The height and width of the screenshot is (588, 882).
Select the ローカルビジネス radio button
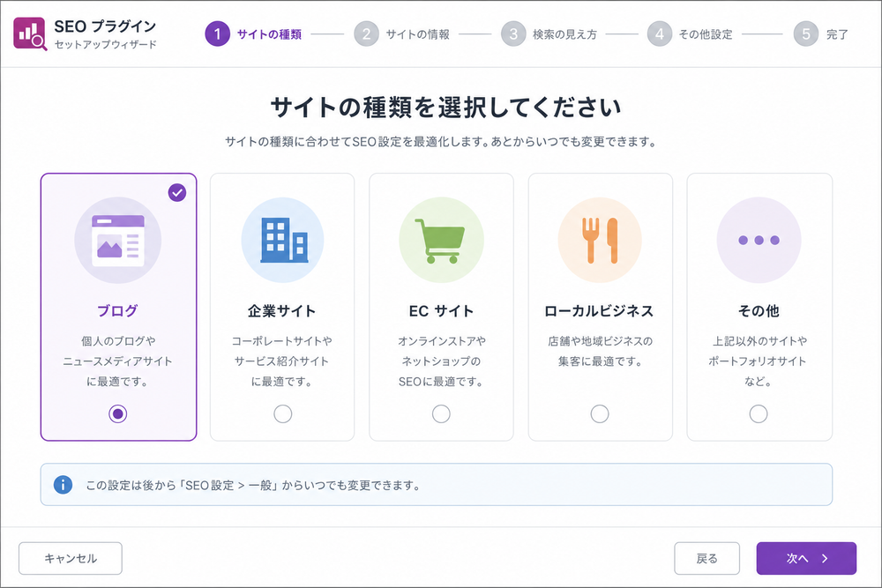coord(600,414)
